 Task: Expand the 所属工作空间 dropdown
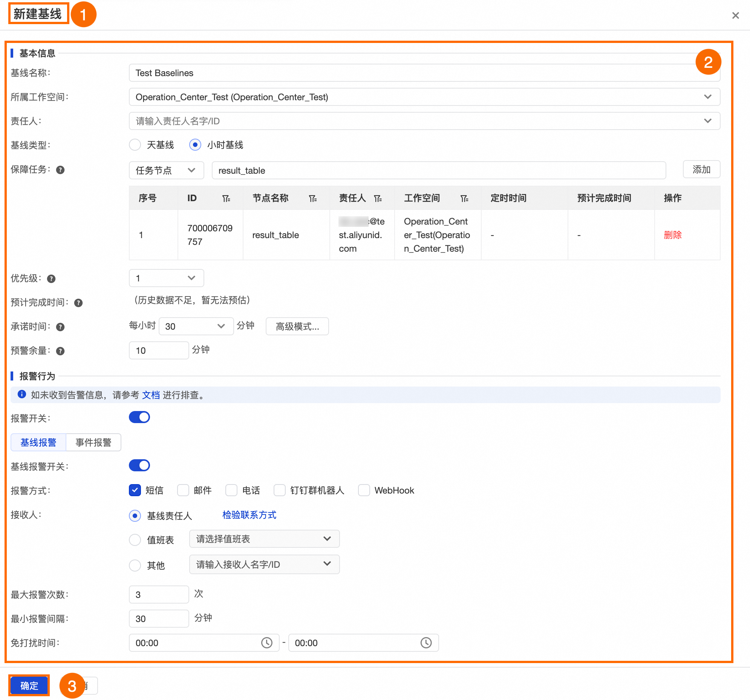[x=424, y=97]
